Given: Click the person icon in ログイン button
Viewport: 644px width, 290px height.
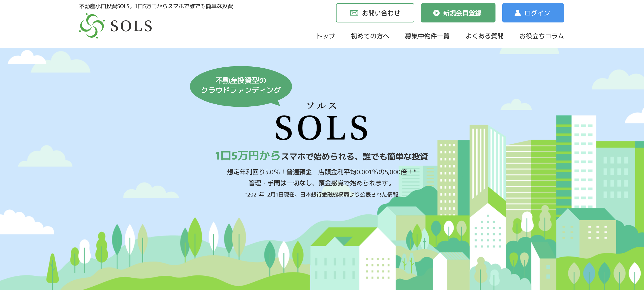Looking at the screenshot, I should click(x=518, y=13).
